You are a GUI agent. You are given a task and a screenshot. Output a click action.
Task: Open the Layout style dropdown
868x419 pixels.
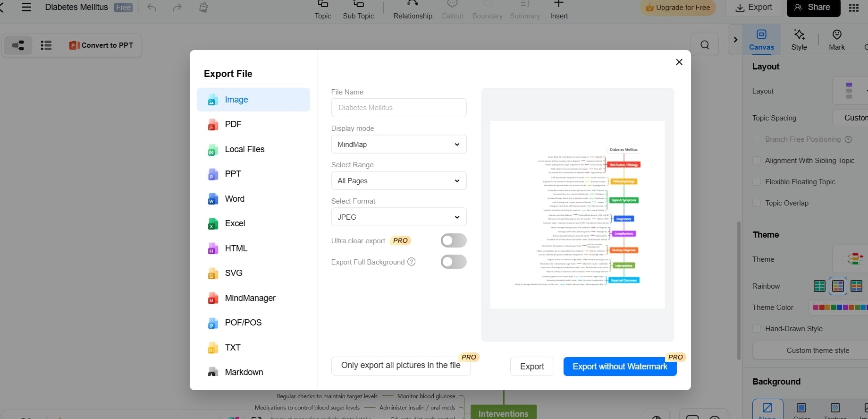(850, 91)
